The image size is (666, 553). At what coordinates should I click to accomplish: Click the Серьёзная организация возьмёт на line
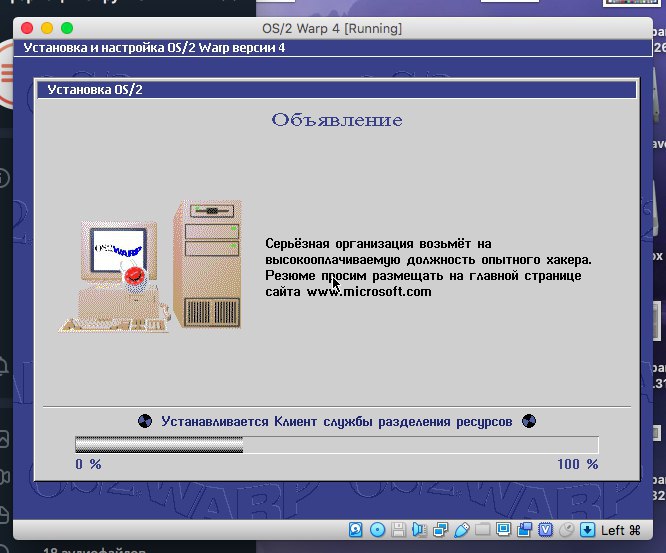pyautogui.click(x=378, y=244)
